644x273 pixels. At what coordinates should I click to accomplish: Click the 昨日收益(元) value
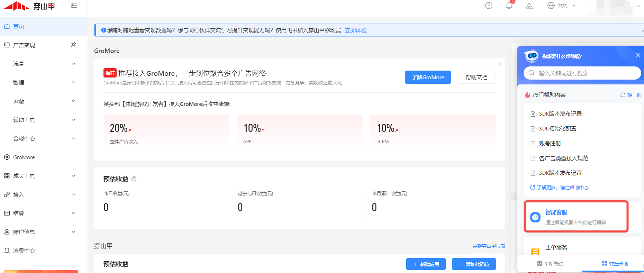(106, 207)
